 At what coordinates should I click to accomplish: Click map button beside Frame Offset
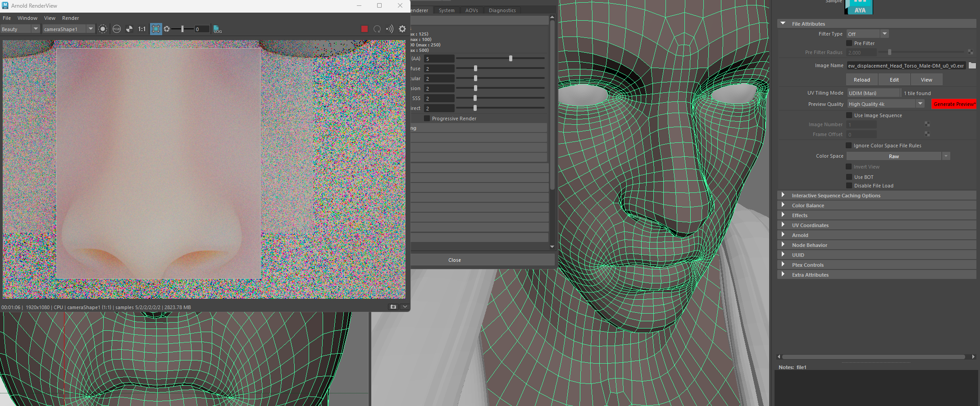click(x=927, y=134)
